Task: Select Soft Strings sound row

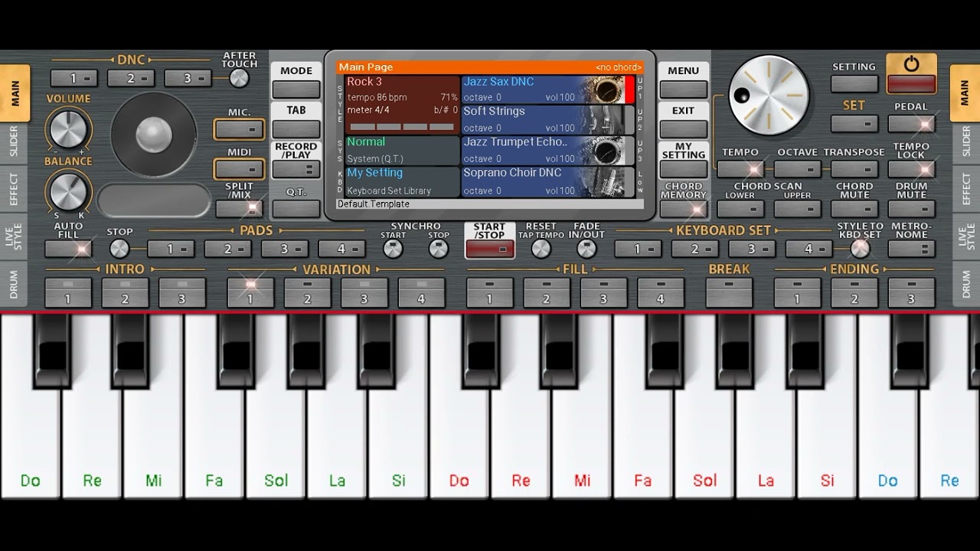Action: point(548,119)
